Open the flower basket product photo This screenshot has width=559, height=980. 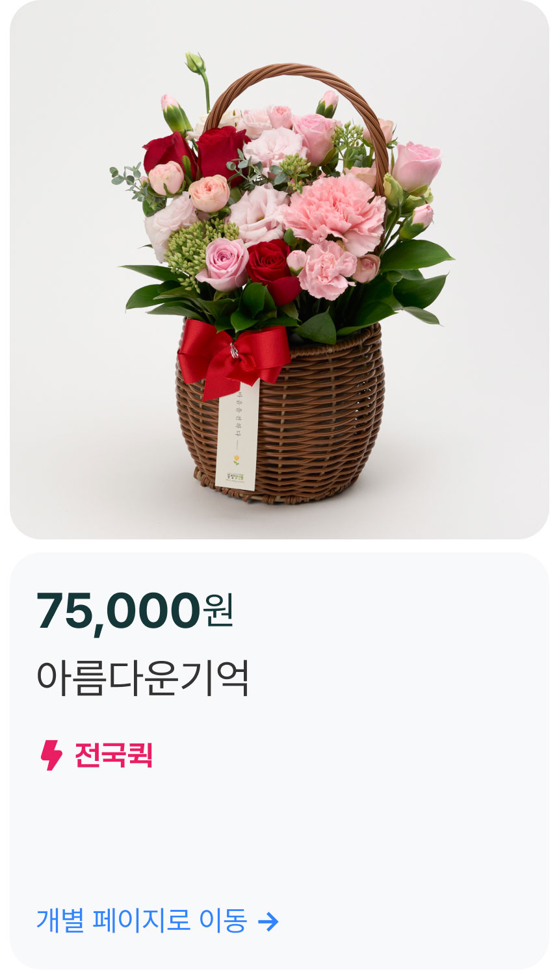pyautogui.click(x=279, y=270)
